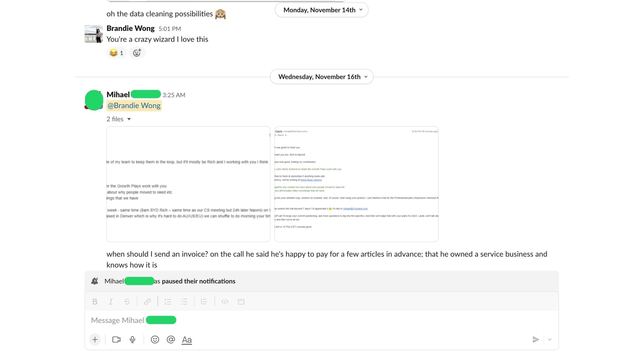644x362 pixels.
Task: Toggle bold formatting in message composer
Action: [x=95, y=301]
